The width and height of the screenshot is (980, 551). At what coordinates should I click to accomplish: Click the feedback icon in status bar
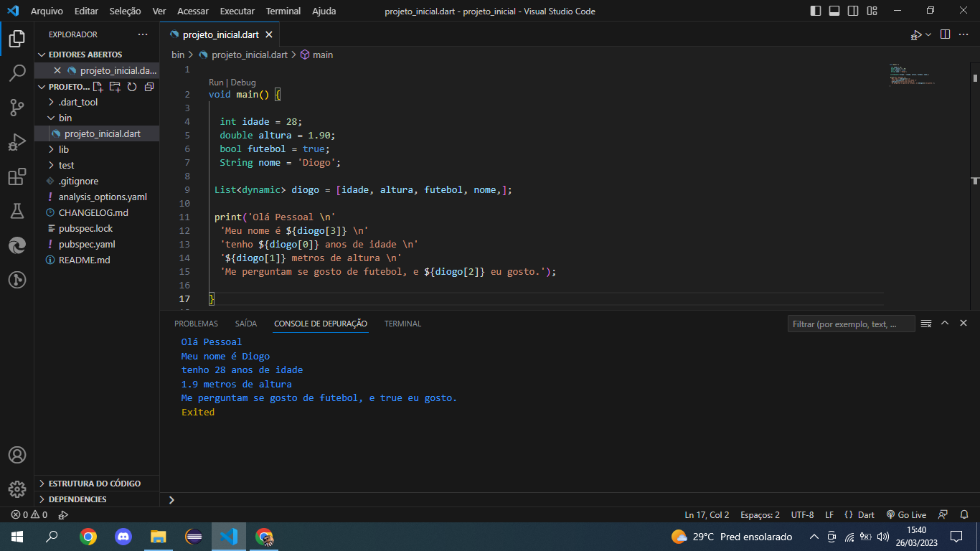coord(943,514)
